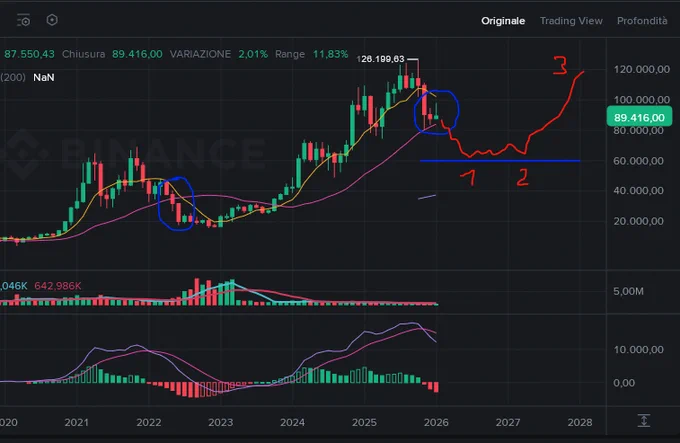Click the 2021 label on the time axis
The width and height of the screenshot is (680, 443).
click(76, 422)
